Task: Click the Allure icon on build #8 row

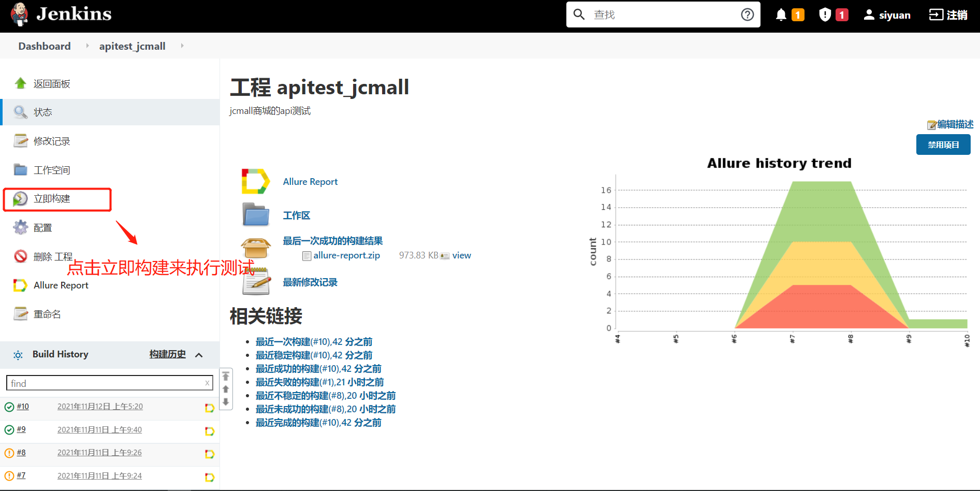Action: [x=210, y=454]
